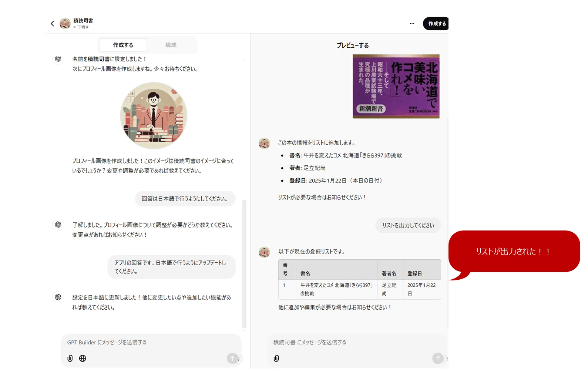Click the 回答は日本語で行うようにしてください message bubble
Image resolution: width=588 pixels, height=377 pixels.
(185, 199)
